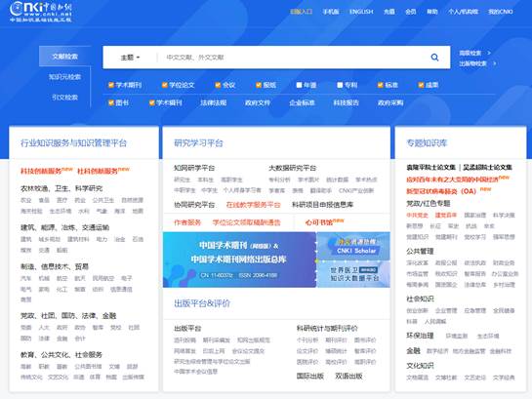Click the 世界医卫知识大数据平台 banner
The width and height of the screenshot is (532, 399).
353,274
